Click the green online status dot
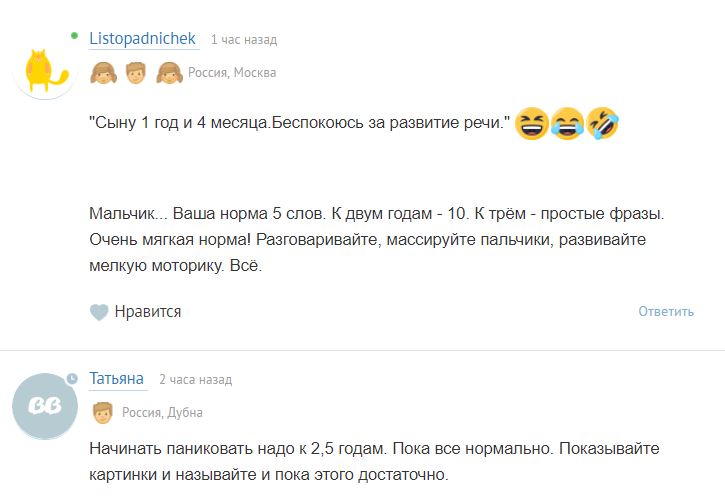This screenshot has width=725, height=500. pyautogui.click(x=74, y=35)
